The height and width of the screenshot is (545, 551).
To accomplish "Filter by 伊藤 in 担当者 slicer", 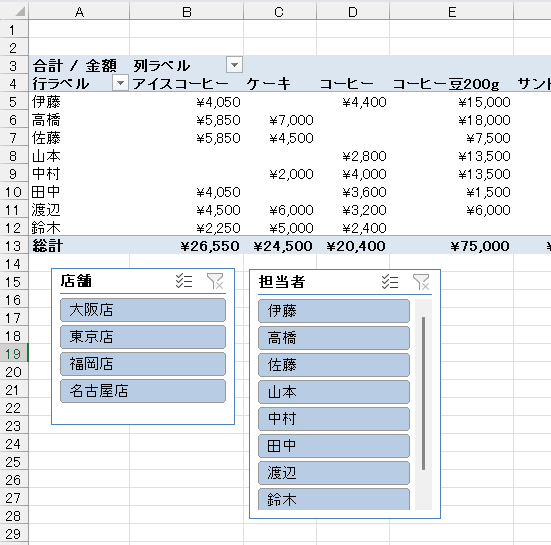I will coord(334,311).
